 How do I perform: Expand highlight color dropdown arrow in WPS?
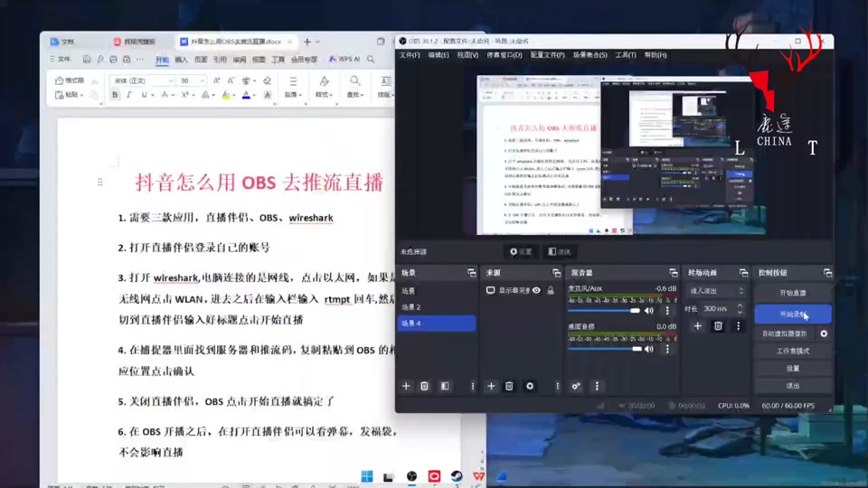tap(234, 96)
